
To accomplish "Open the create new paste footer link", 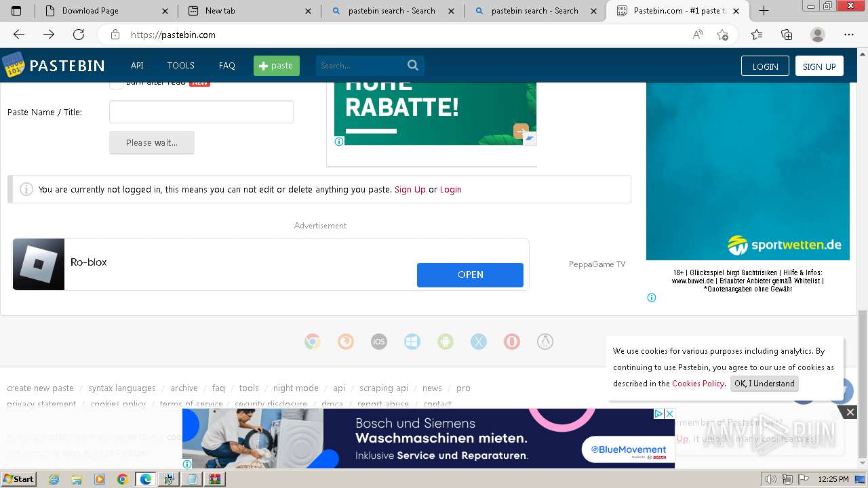I will tap(40, 388).
